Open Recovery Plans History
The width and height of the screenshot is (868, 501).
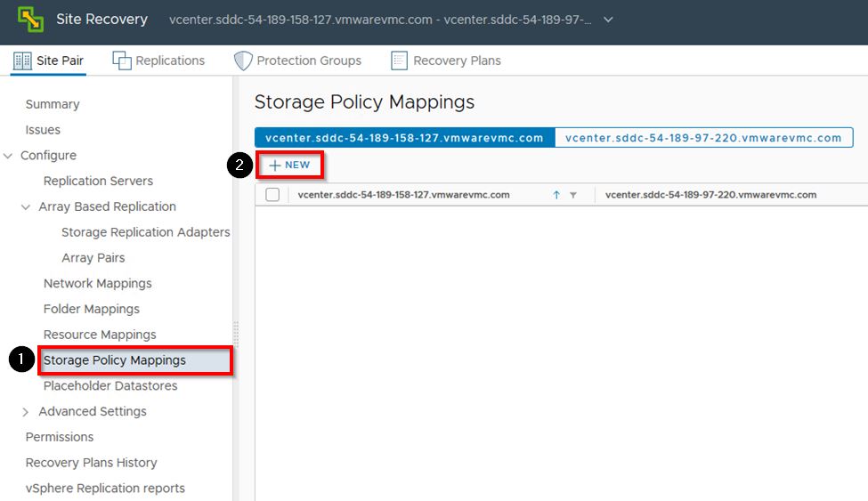(x=91, y=462)
